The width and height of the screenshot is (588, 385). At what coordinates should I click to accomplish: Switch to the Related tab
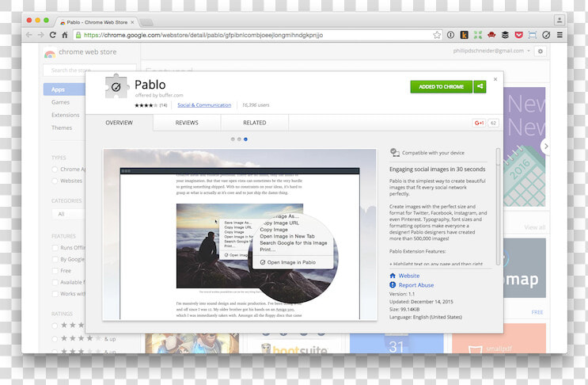tap(255, 123)
